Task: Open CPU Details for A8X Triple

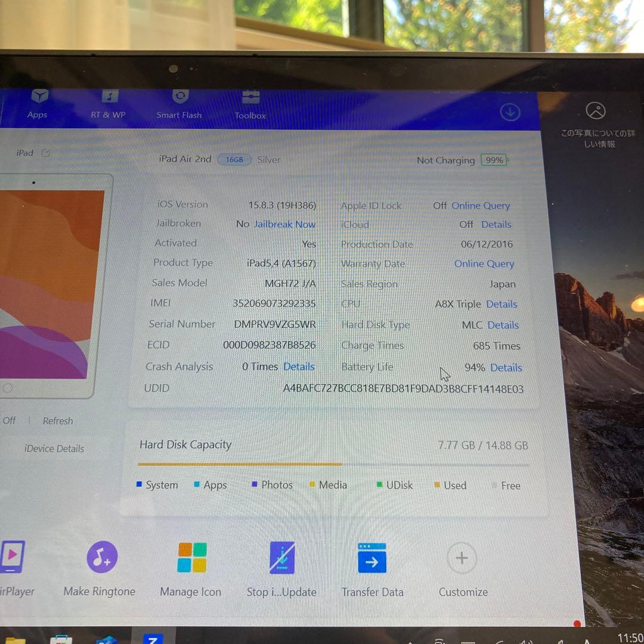Action: pyautogui.click(x=501, y=304)
